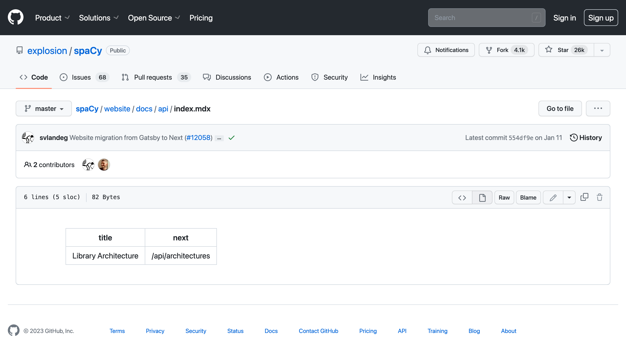
Task: Open the Blame view
Action: (528, 197)
